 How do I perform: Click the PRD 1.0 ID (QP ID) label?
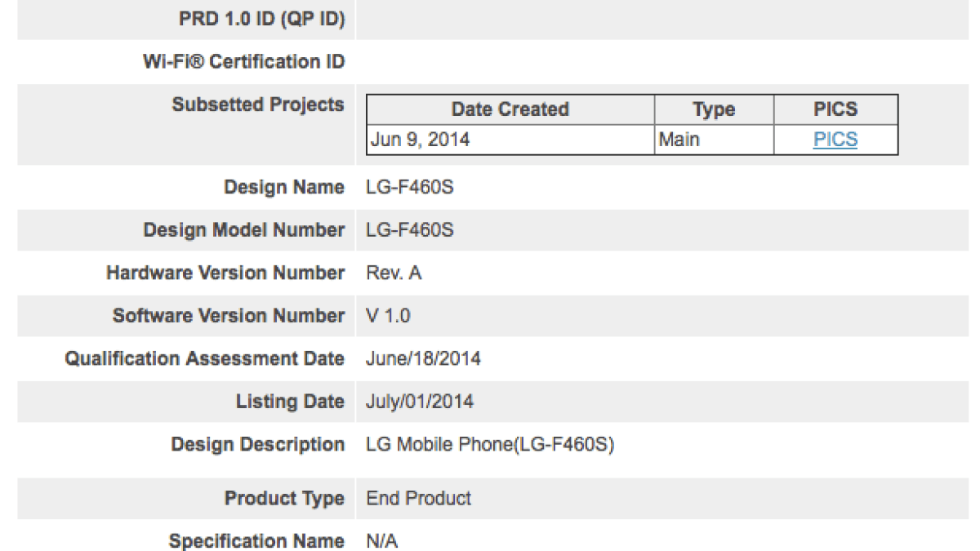tap(261, 20)
